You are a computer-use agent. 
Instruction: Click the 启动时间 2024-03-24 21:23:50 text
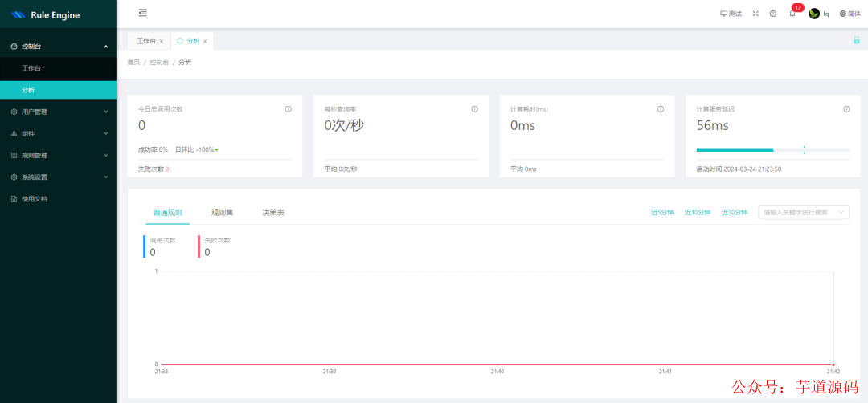point(739,169)
